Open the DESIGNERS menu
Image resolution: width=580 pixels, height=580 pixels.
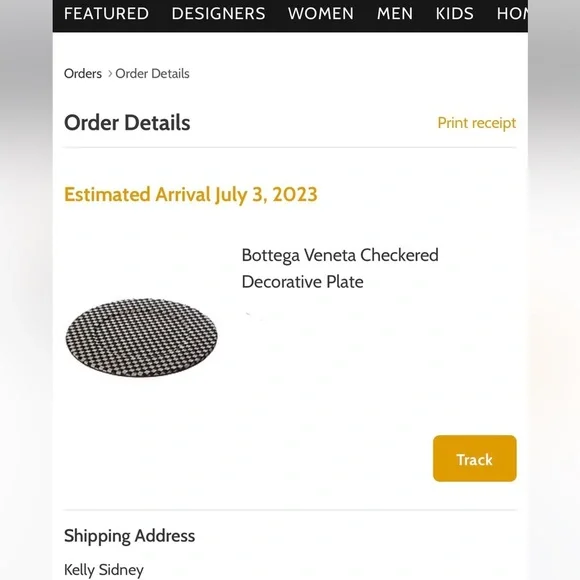218,14
